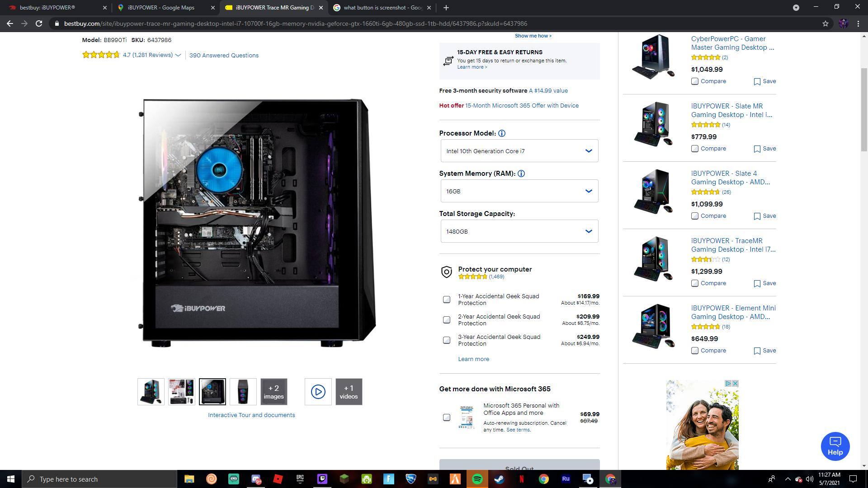Open the Epic Games launcher
The height and width of the screenshot is (488, 868).
coord(300,479)
